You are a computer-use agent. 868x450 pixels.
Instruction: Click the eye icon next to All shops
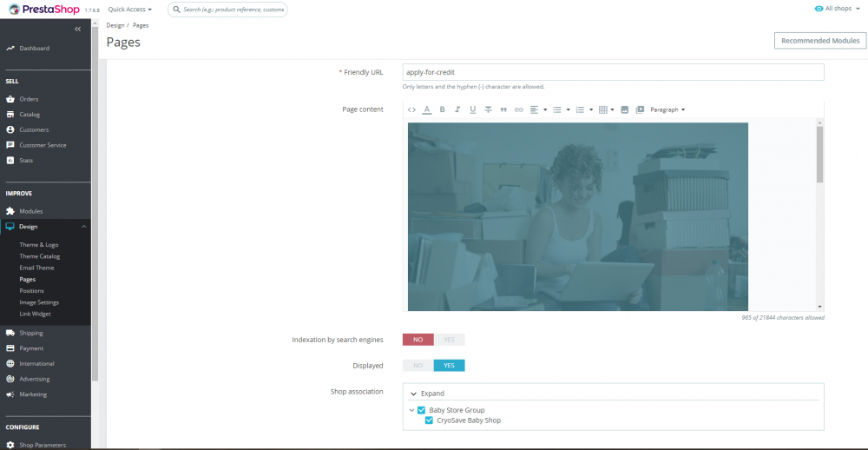(819, 9)
